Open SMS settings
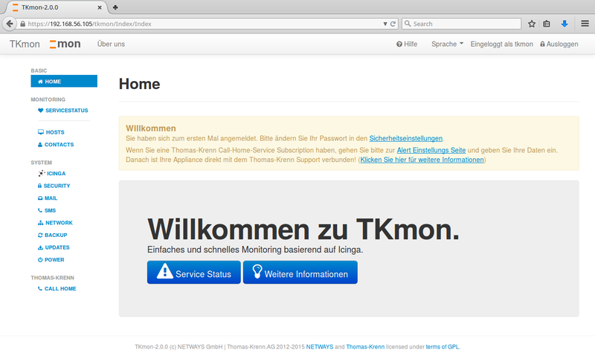Viewport: 595px width, 364px height. point(47,210)
